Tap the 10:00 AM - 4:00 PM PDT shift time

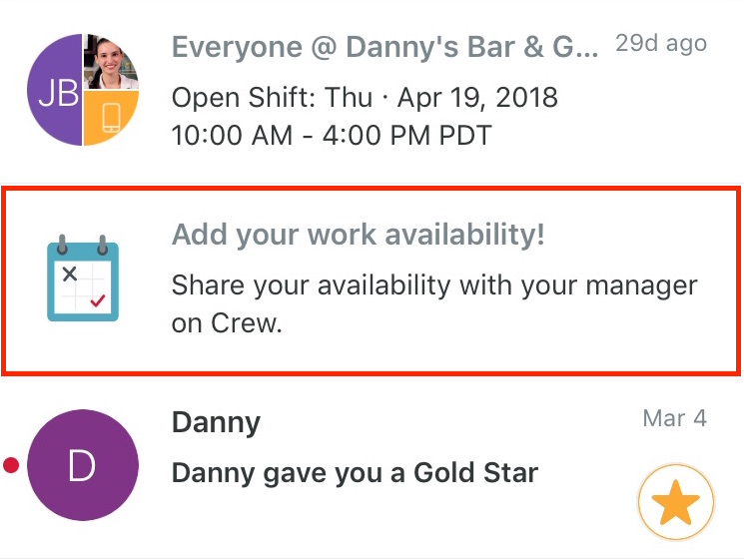point(332,135)
